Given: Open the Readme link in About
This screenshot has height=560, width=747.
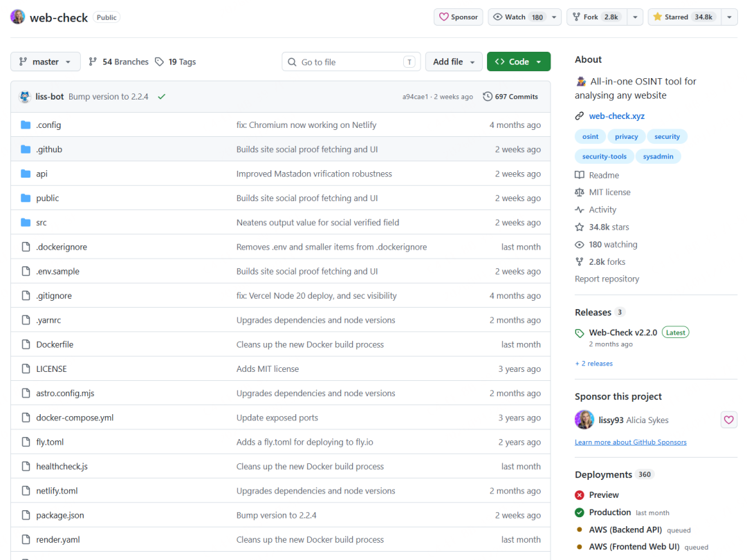Looking at the screenshot, I should point(597,175).
